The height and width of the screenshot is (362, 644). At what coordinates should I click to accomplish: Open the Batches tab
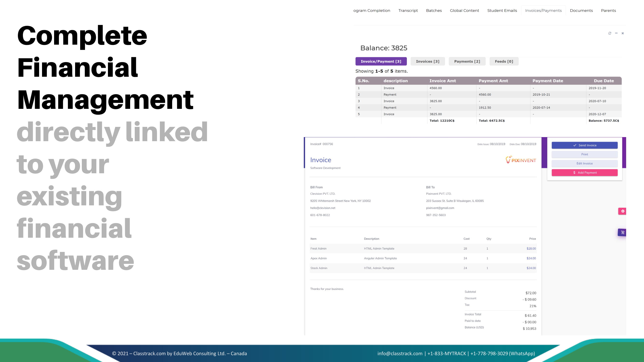(x=434, y=10)
